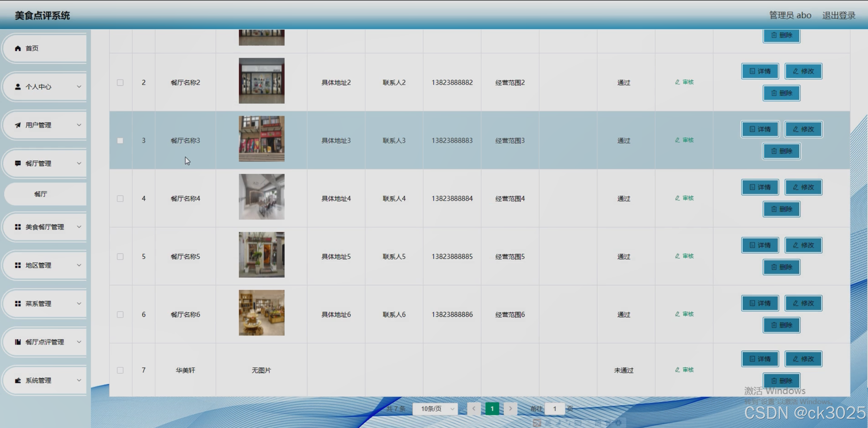Click 详情 button for 餐厅名称4
The width and height of the screenshot is (868, 428).
click(760, 187)
